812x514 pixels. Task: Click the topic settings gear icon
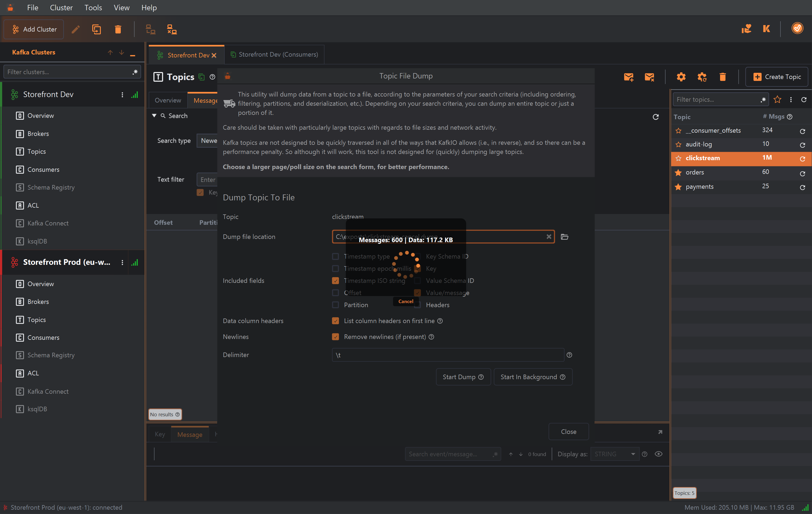[681, 77]
